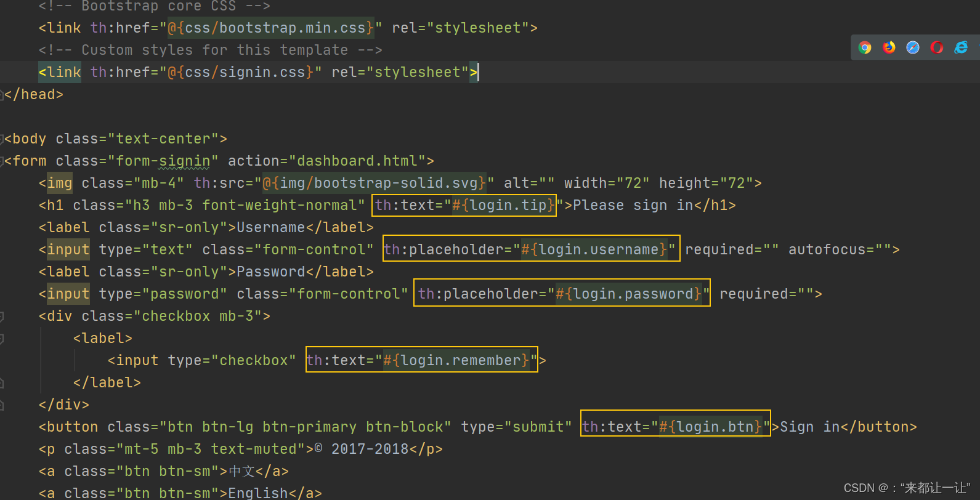This screenshot has width=980, height=500.
Task: Click the width="72" attribute
Action: tap(607, 183)
